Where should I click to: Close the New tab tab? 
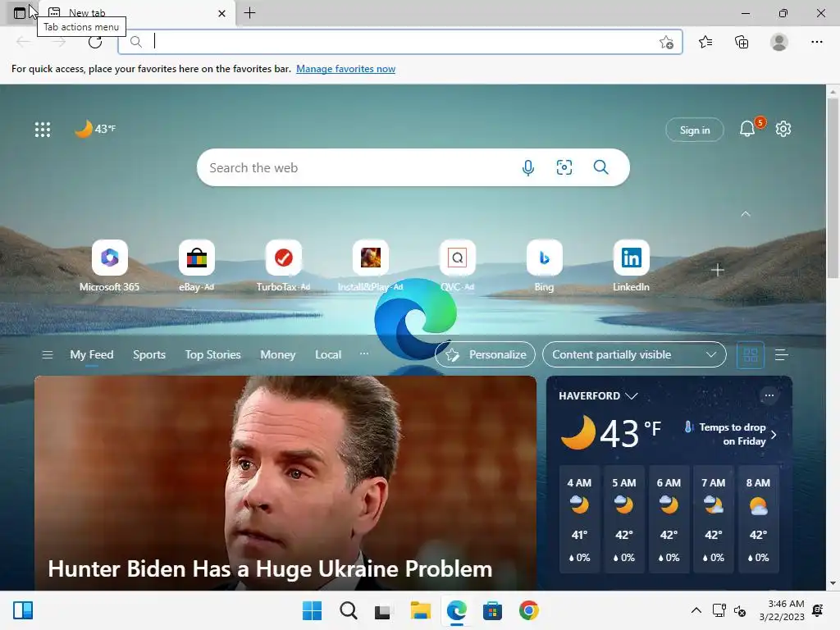coord(221,13)
